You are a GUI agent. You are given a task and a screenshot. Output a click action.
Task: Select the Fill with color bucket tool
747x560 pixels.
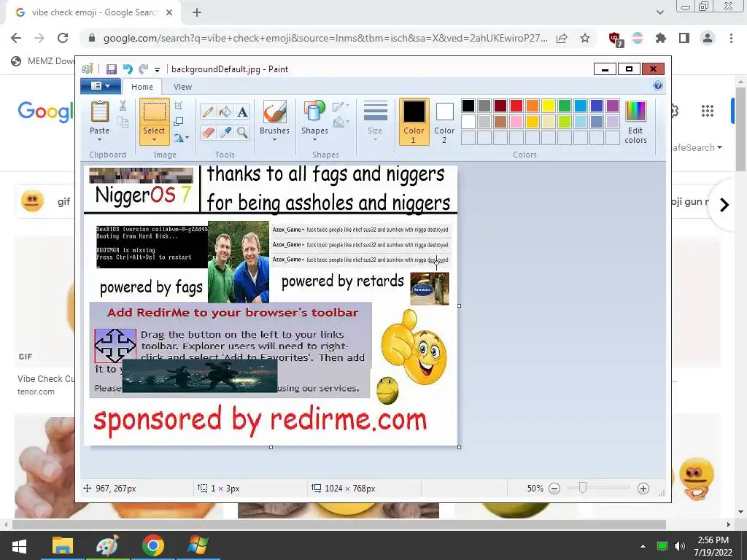click(x=225, y=112)
